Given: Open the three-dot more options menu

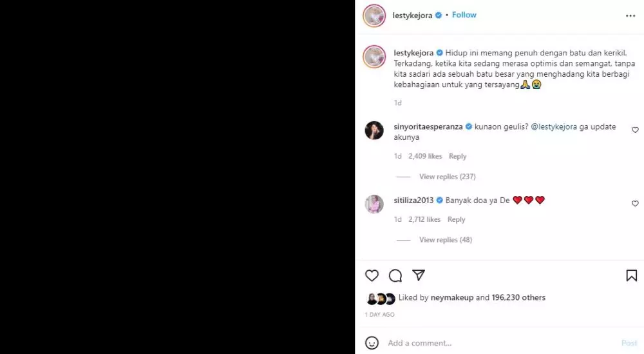Looking at the screenshot, I should coord(630,15).
